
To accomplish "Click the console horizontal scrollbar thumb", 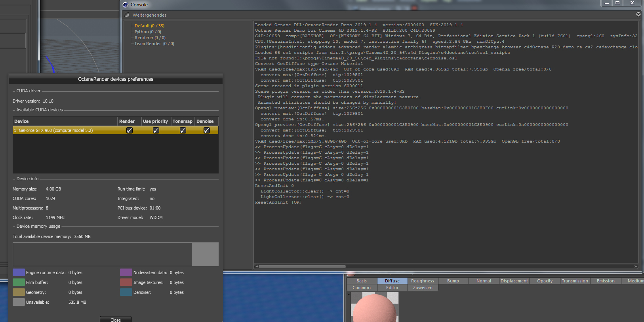I will tap(302, 267).
